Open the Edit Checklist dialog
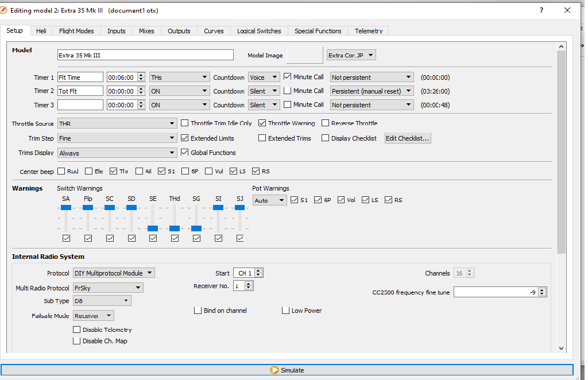 point(408,138)
